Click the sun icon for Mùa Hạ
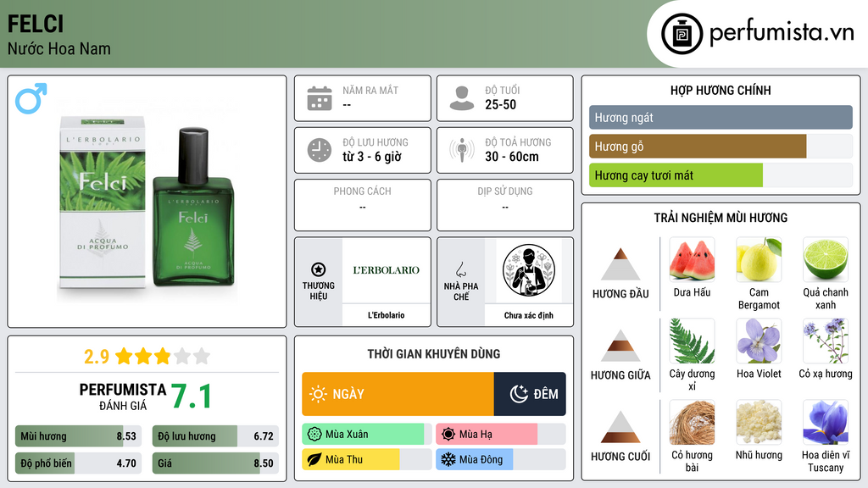Image resolution: width=868 pixels, height=488 pixels. pyautogui.click(x=448, y=435)
